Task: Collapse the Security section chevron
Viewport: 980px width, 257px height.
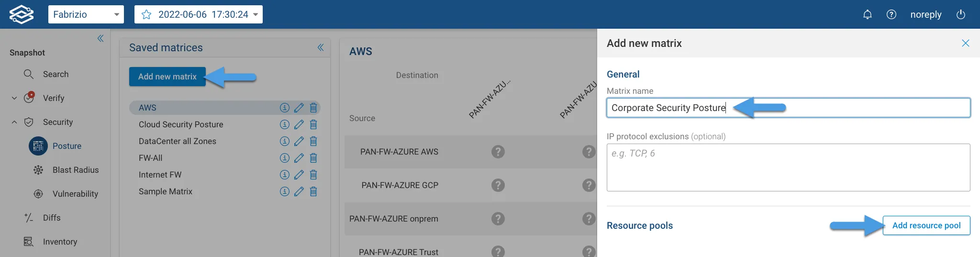Action: (14, 122)
